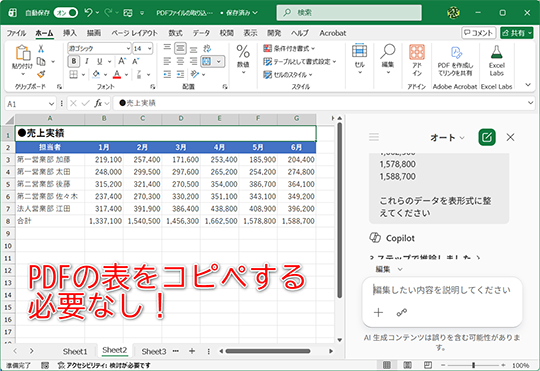Switch to Page Layout view icon
The image size is (540, 371).
[x=407, y=365]
